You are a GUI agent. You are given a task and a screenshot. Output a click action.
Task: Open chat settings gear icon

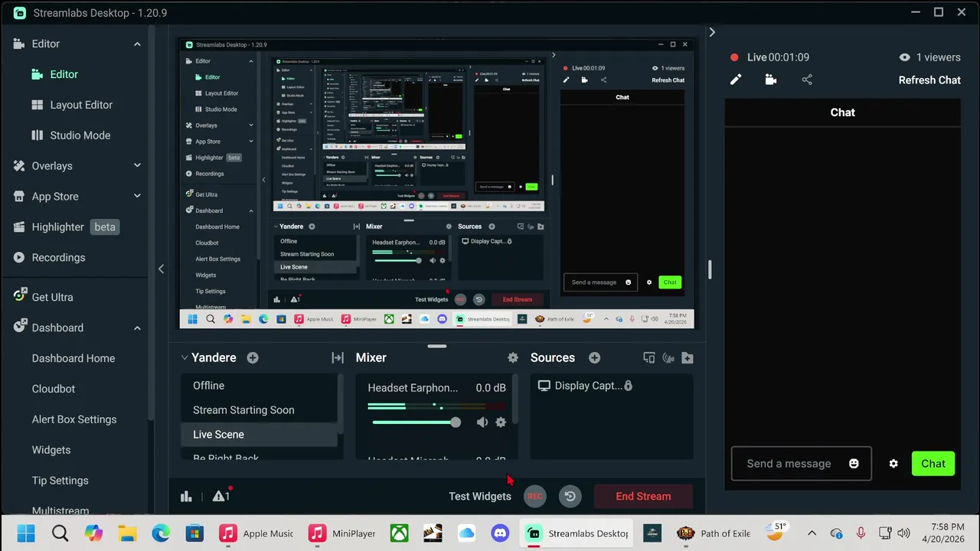(x=893, y=464)
